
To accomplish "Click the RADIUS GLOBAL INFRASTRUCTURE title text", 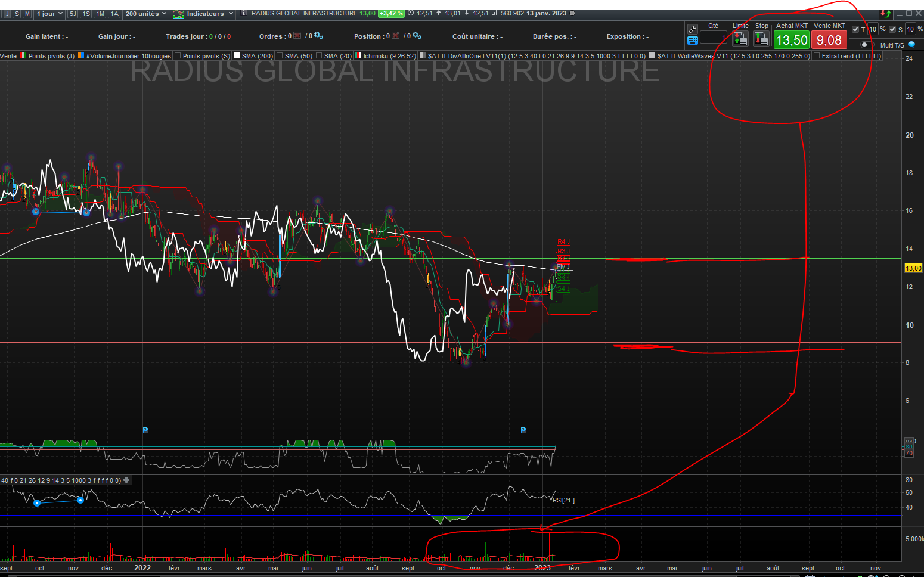I will [304, 13].
